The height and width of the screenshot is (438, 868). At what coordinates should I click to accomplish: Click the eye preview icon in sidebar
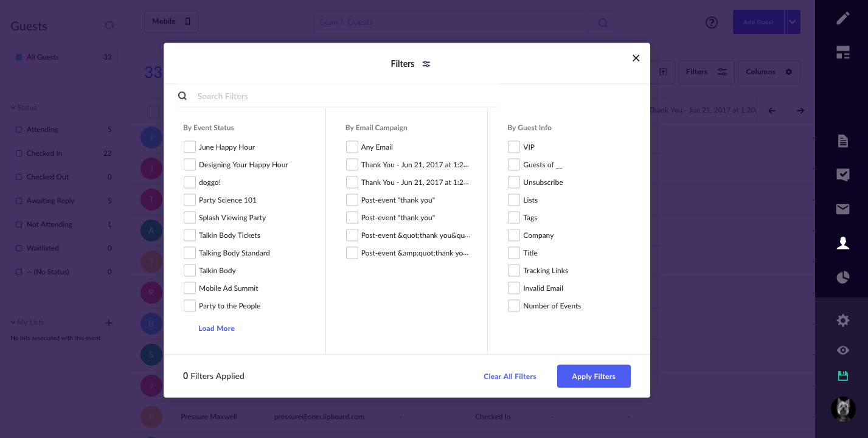[843, 350]
